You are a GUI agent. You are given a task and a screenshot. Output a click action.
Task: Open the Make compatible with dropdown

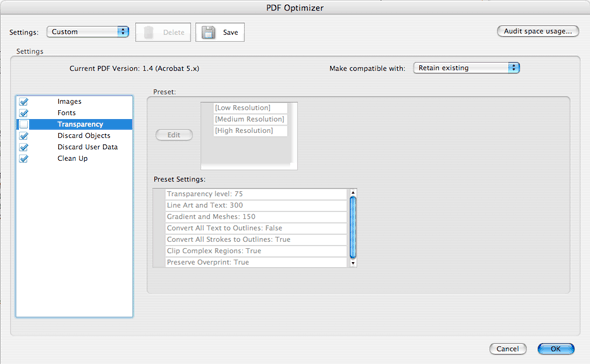click(x=467, y=68)
